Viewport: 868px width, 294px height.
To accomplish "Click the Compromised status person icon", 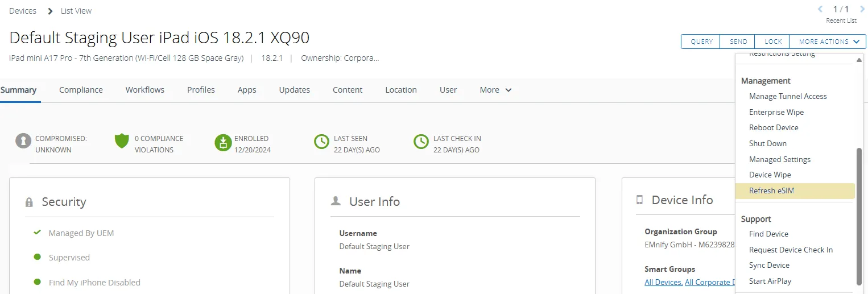I will click(23, 142).
